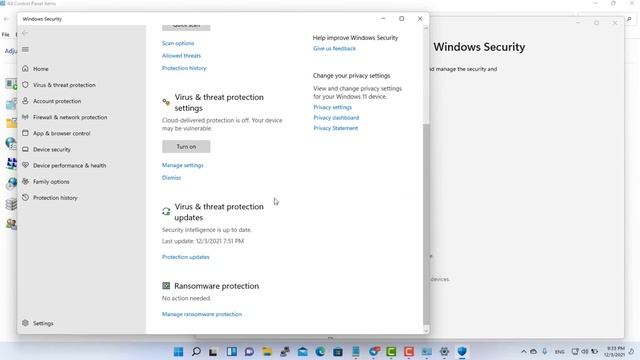640x360 pixels.
Task: Open Home in the sidebar
Action: pos(41,69)
